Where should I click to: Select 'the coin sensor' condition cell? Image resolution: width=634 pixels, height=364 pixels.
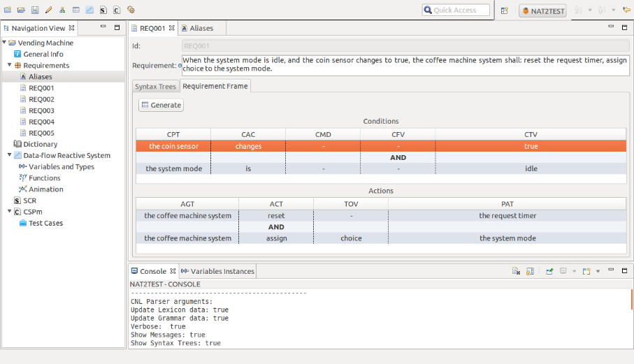(x=173, y=146)
